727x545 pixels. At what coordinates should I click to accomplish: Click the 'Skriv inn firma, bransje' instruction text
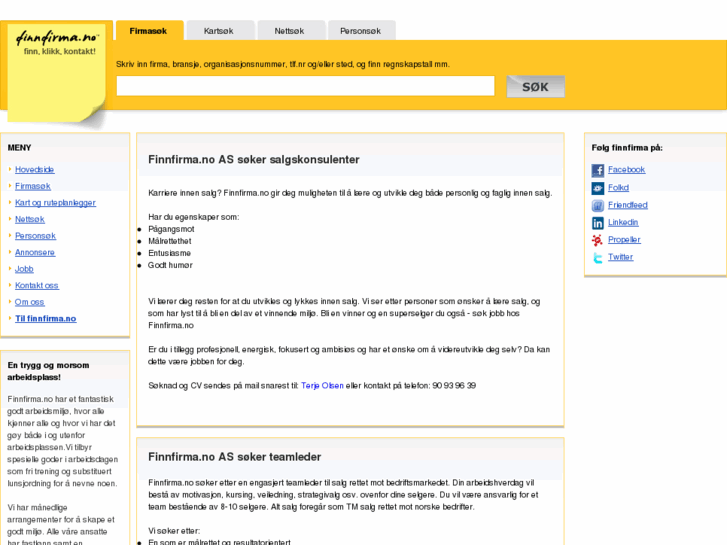[283, 64]
